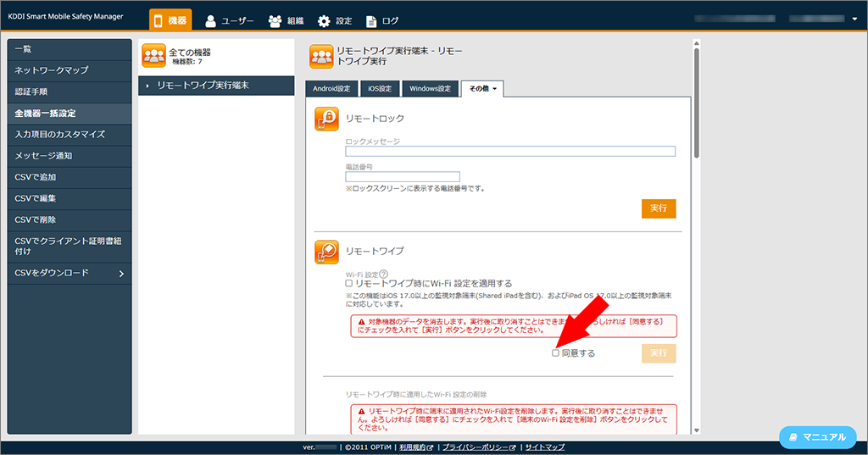868x455 pixels.
Task: Open the 利用規約 link
Action: pyautogui.click(x=413, y=447)
